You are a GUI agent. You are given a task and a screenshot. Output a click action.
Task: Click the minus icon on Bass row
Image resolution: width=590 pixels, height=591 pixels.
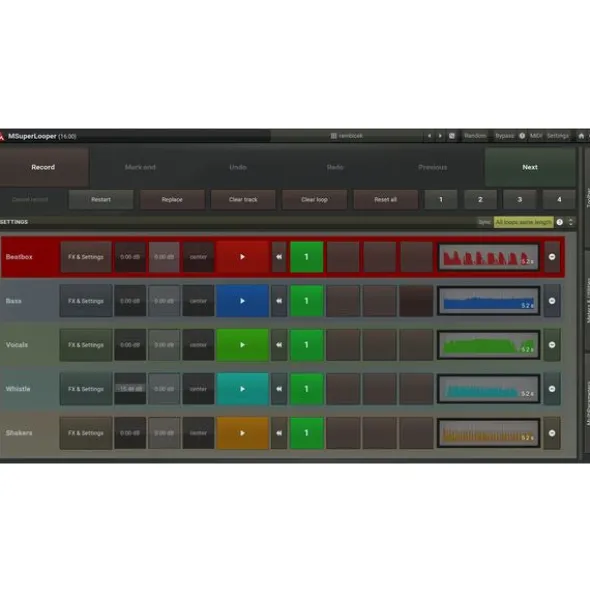pyautogui.click(x=552, y=301)
